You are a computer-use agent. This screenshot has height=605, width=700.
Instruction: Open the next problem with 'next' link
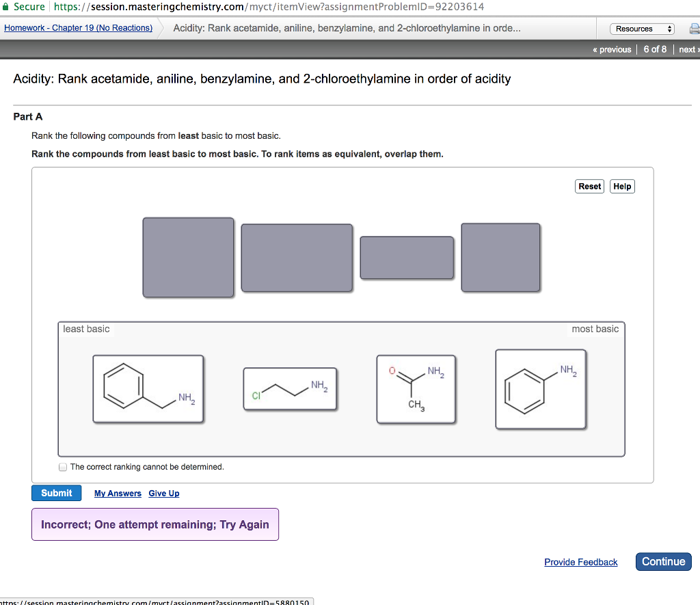coord(688,49)
